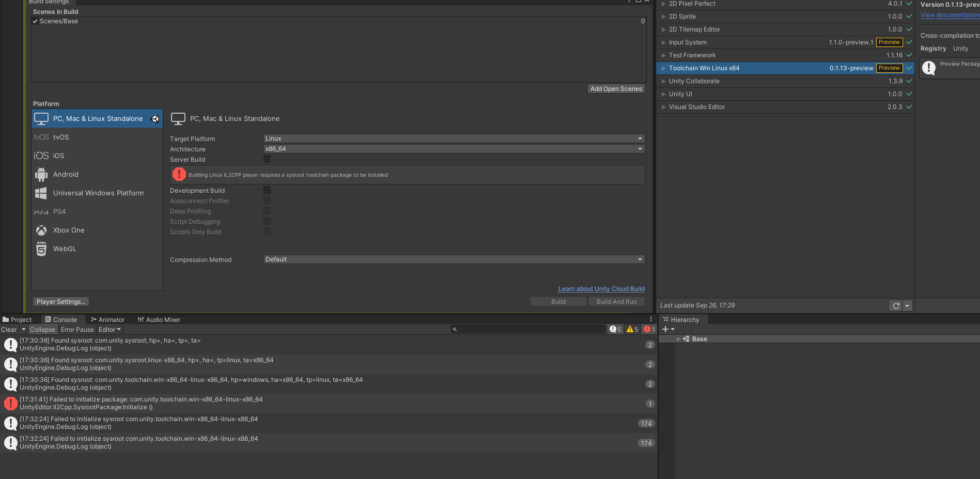The width and height of the screenshot is (980, 479).
Task: Expand the Input System package entry
Action: (664, 42)
